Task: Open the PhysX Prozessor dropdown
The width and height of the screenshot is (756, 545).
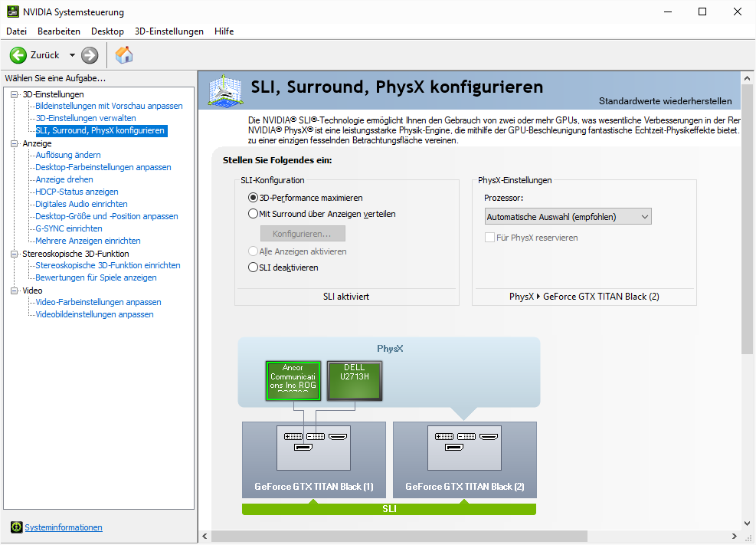Action: point(568,217)
